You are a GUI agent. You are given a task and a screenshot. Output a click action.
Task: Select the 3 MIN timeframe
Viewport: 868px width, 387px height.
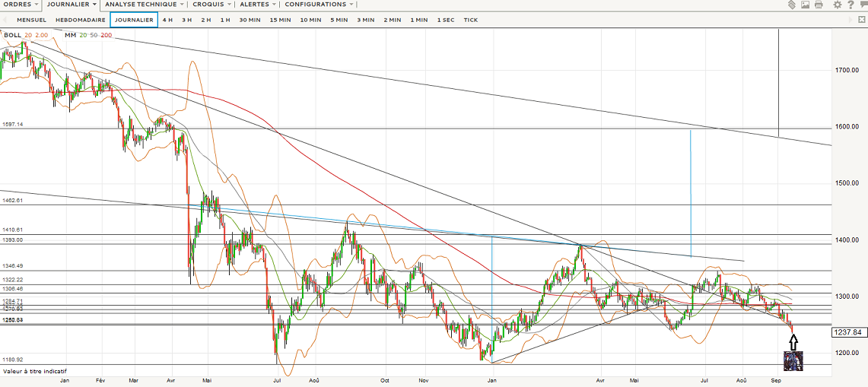(365, 20)
